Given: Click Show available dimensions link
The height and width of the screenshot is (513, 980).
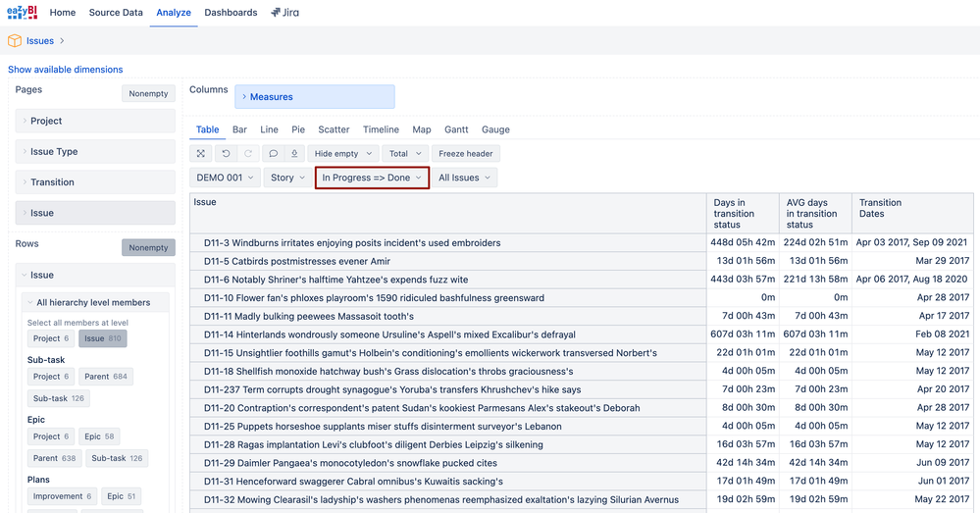Looking at the screenshot, I should pyautogui.click(x=66, y=70).
